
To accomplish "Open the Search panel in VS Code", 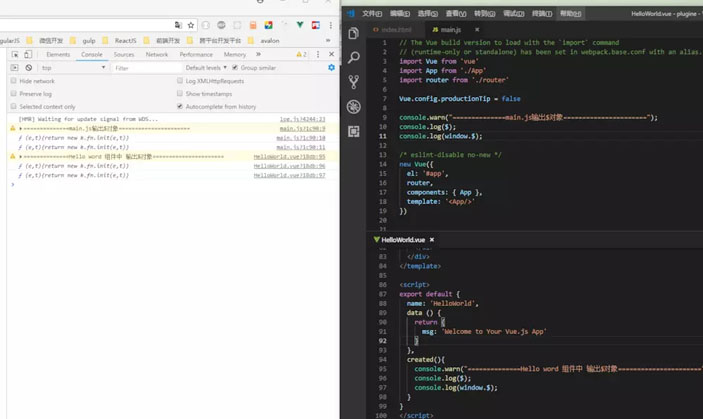I will [354, 57].
